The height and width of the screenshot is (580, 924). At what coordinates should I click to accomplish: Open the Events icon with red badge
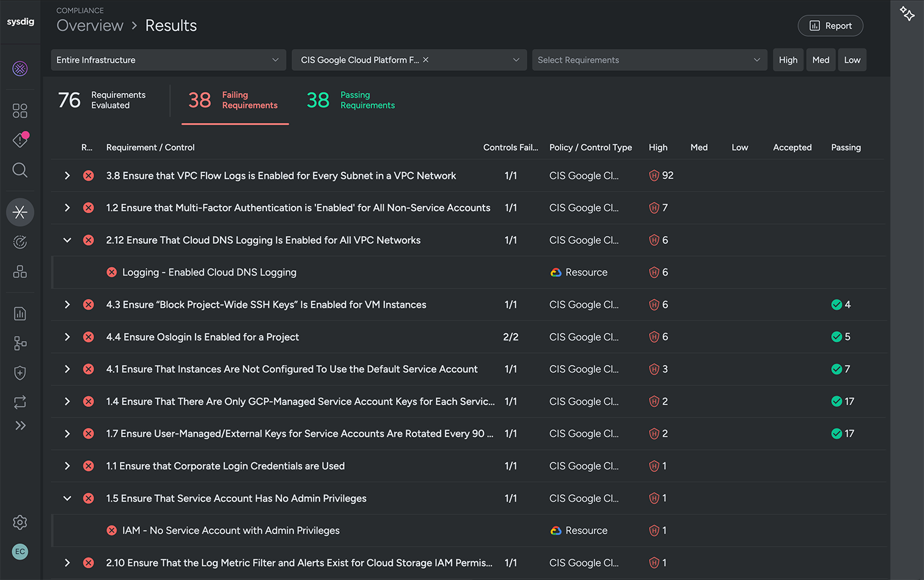20,140
